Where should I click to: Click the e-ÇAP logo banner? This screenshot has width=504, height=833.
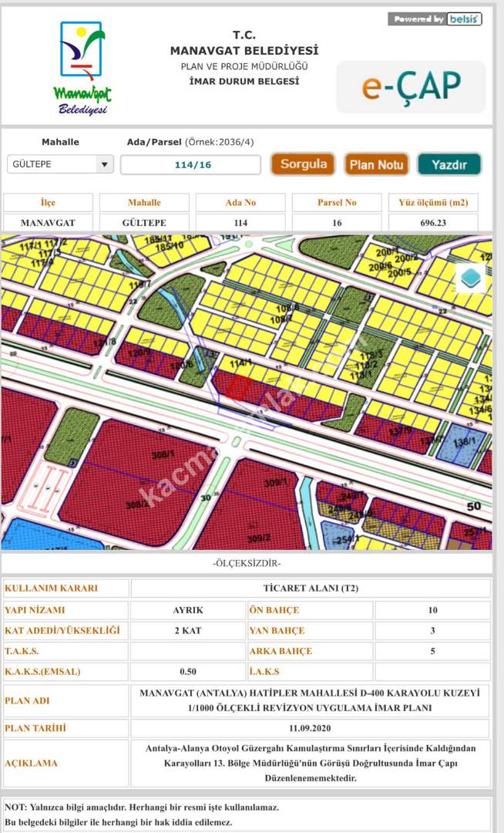click(412, 86)
